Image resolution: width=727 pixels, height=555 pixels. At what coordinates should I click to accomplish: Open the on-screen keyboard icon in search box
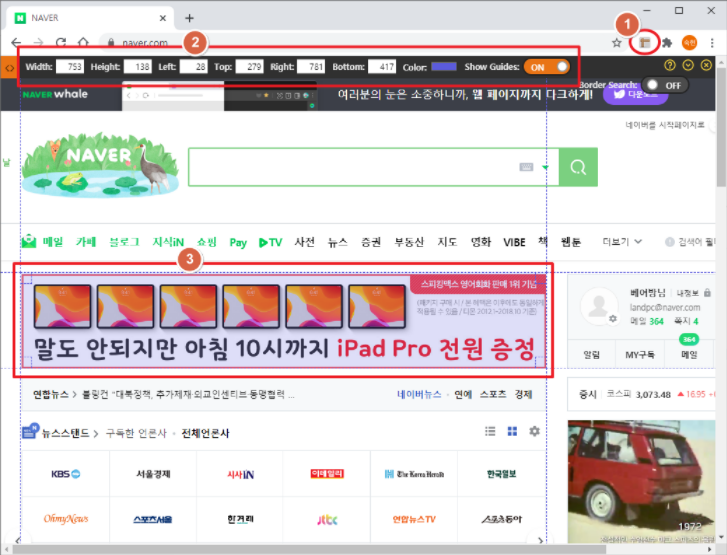tap(526, 167)
